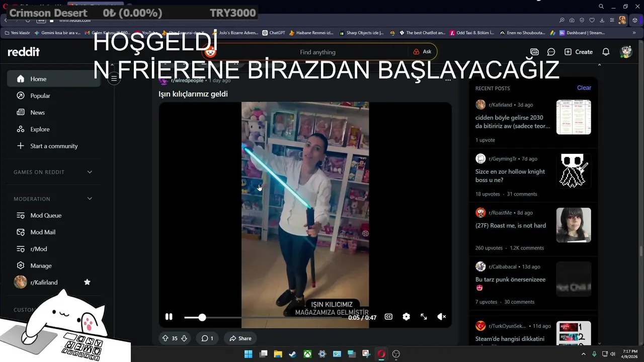Click the reddit logo
The height and width of the screenshot is (362, 644).
(x=24, y=52)
